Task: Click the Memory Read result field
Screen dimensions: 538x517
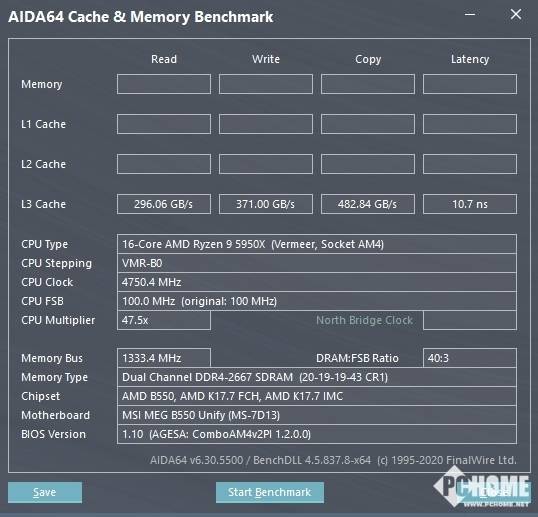Action: click(x=164, y=84)
